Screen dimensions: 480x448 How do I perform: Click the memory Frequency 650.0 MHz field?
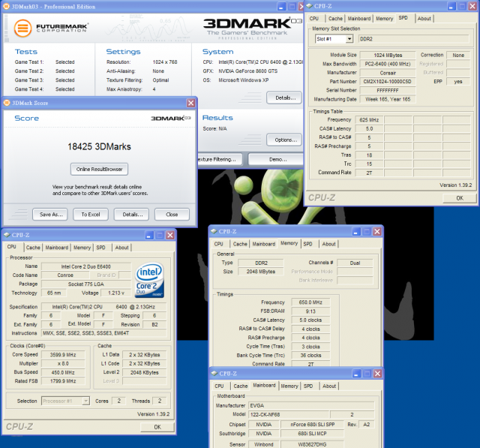pyautogui.click(x=310, y=302)
